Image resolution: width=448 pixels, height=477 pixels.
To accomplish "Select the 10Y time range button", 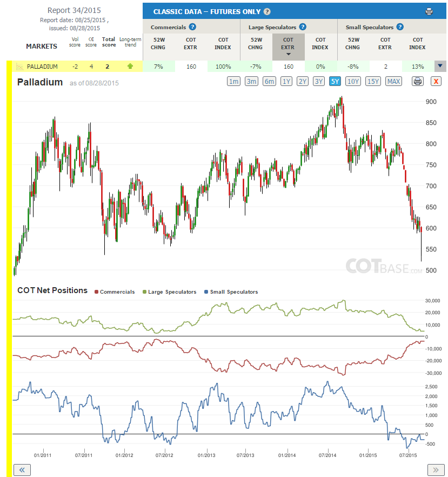I will click(x=353, y=81).
